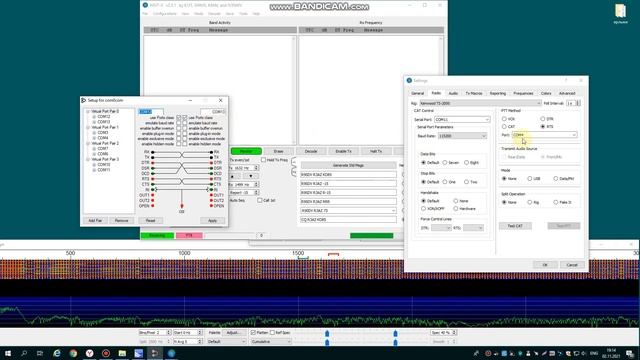640x360 pixels.
Task: Click the com0com setup title bar icon
Action: coord(84,100)
